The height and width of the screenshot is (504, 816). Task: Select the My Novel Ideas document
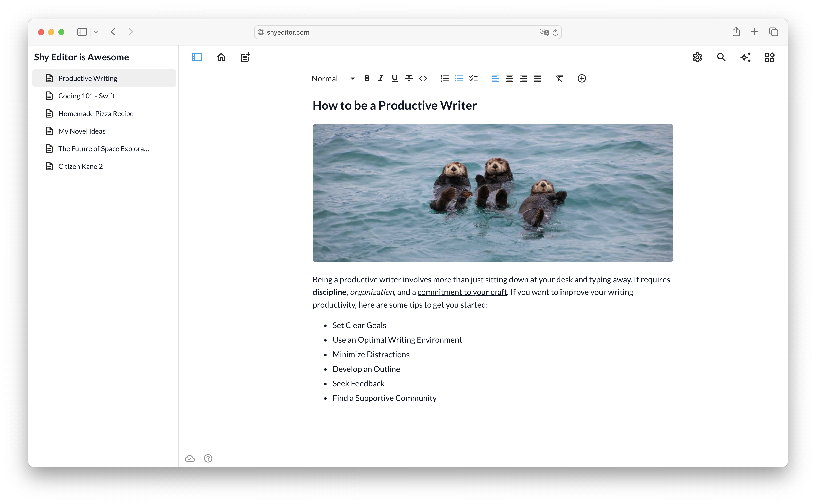(82, 131)
